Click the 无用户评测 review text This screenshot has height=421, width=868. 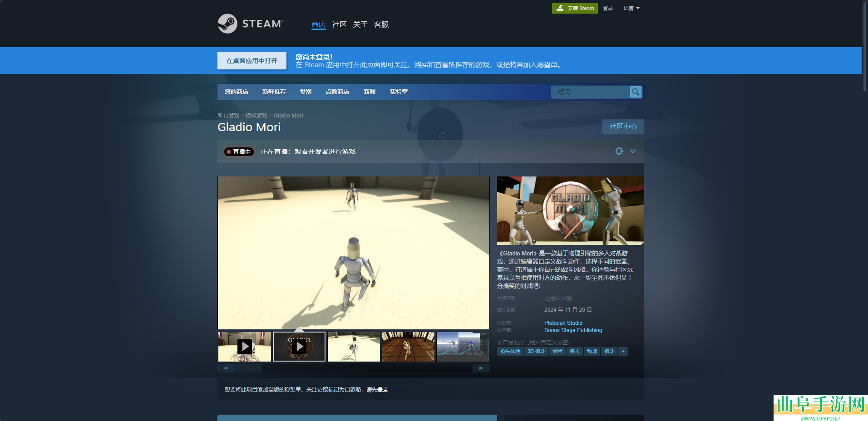558,299
